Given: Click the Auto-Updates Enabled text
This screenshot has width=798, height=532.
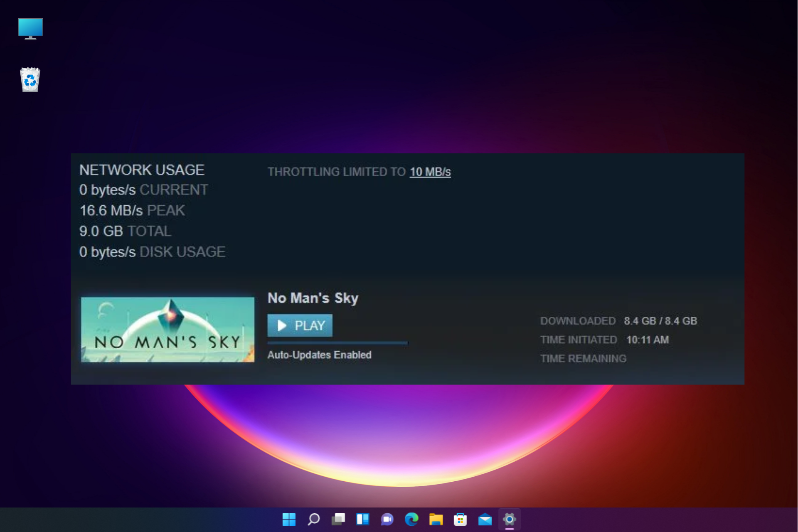Looking at the screenshot, I should [x=319, y=355].
